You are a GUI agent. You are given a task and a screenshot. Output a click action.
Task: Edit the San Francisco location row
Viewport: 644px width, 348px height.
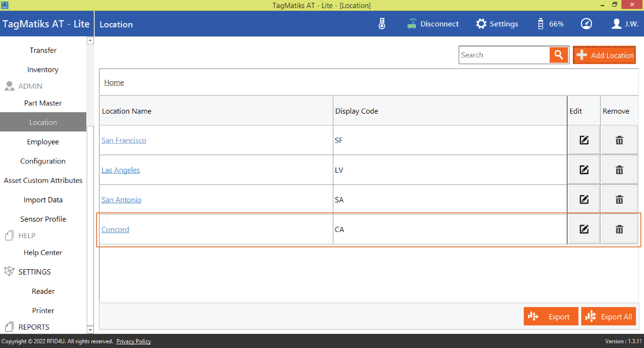tap(584, 140)
